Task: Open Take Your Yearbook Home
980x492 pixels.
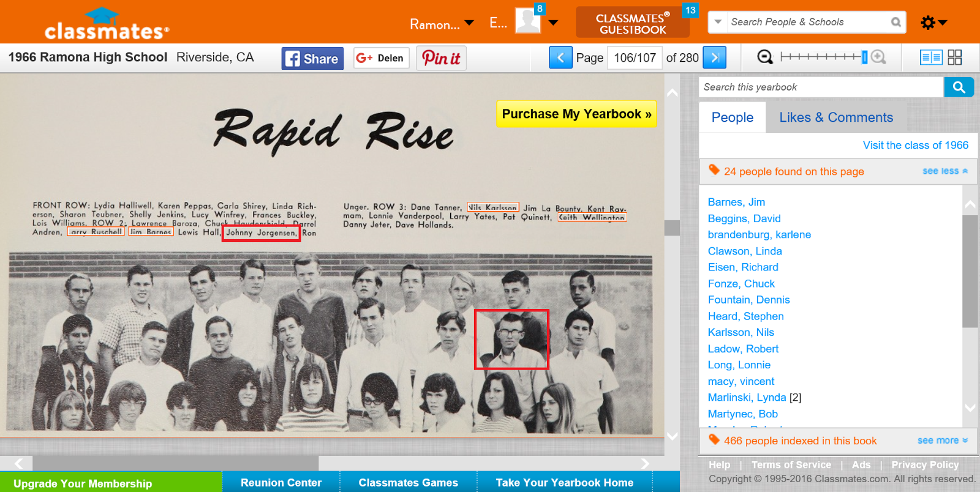Action: pos(565,482)
